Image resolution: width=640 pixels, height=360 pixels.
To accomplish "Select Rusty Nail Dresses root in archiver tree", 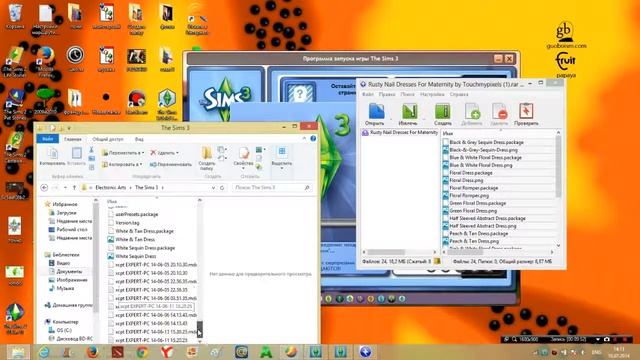I will (x=400, y=133).
